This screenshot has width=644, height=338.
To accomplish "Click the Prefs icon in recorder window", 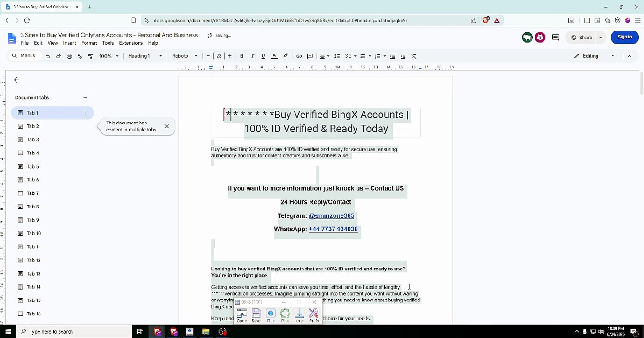I will [x=314, y=315].
